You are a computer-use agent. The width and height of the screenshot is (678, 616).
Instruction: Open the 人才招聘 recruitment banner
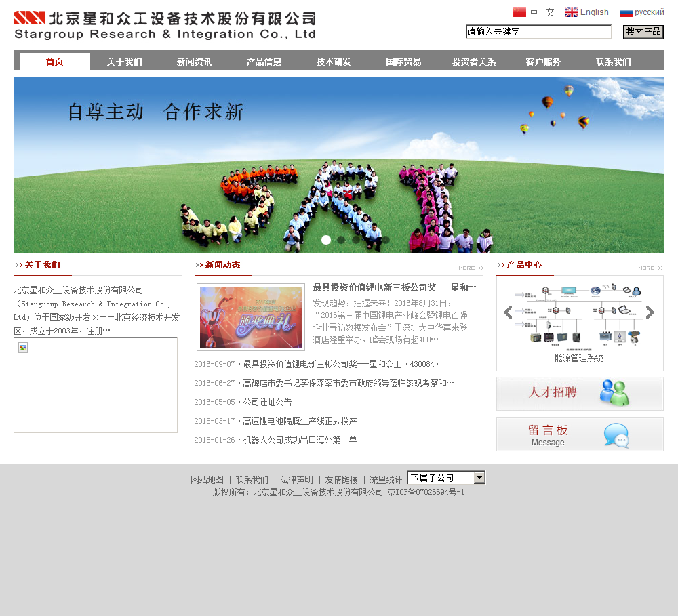(x=580, y=393)
